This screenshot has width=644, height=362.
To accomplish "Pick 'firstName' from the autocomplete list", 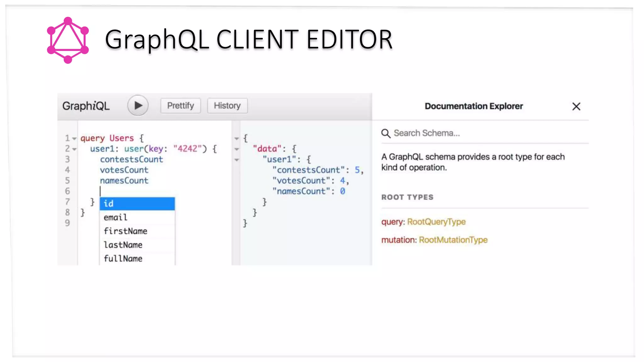I will (x=137, y=231).
